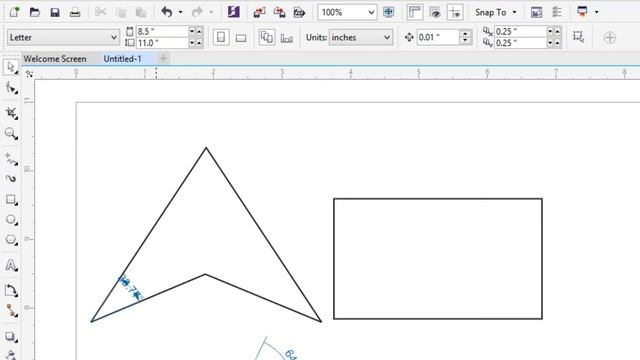Expand the Application Launcher dropdown arrow

point(597,12)
